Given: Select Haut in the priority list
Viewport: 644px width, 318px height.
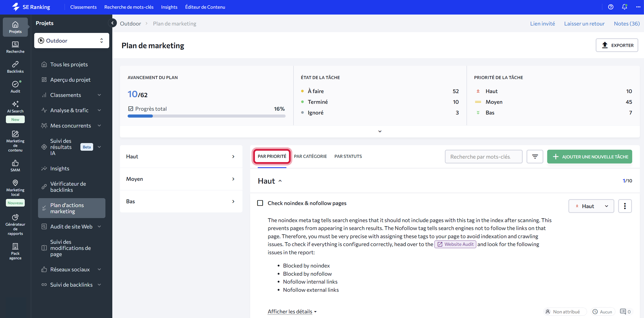Looking at the screenshot, I should [x=181, y=156].
